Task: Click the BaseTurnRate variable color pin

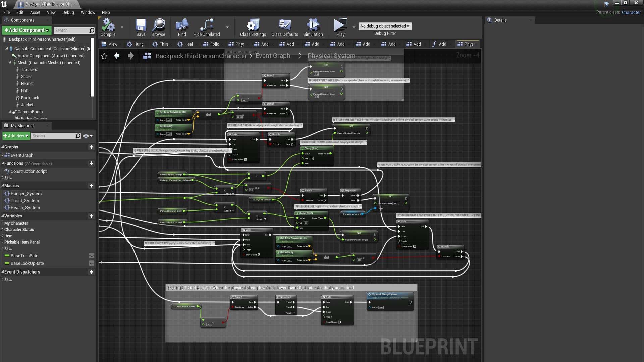Action: pos(7,256)
